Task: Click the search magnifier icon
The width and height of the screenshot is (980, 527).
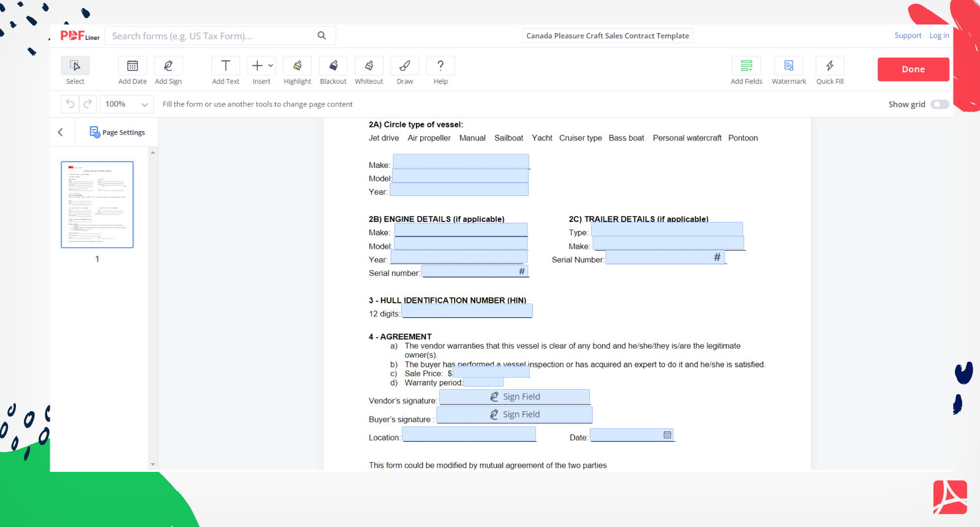Action: pyautogui.click(x=322, y=36)
